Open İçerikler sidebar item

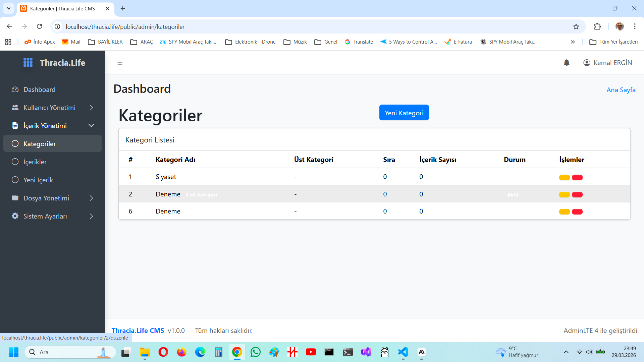52,162
